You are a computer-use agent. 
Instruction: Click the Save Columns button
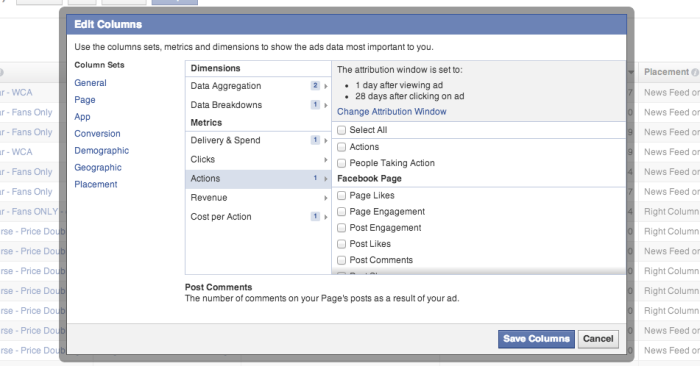coord(536,339)
